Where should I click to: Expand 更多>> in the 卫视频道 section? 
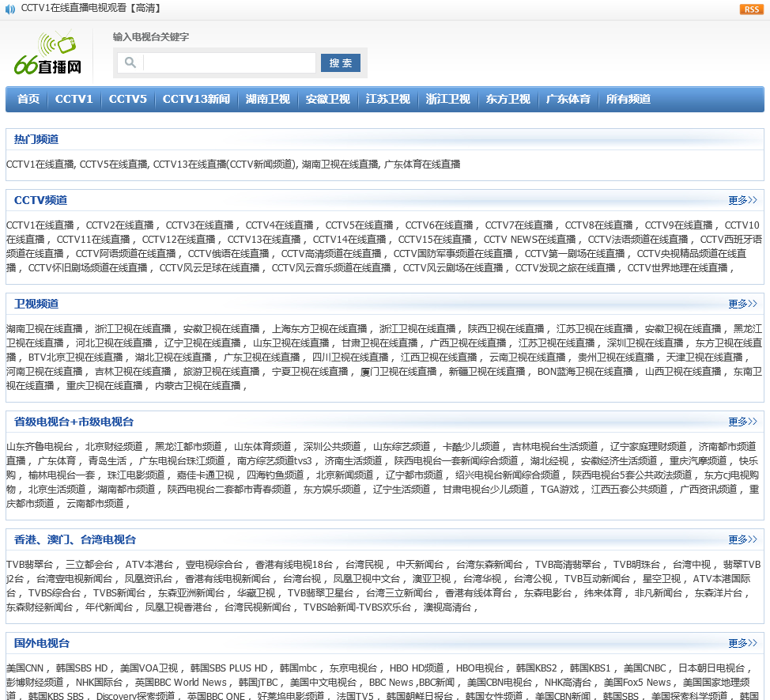(742, 304)
